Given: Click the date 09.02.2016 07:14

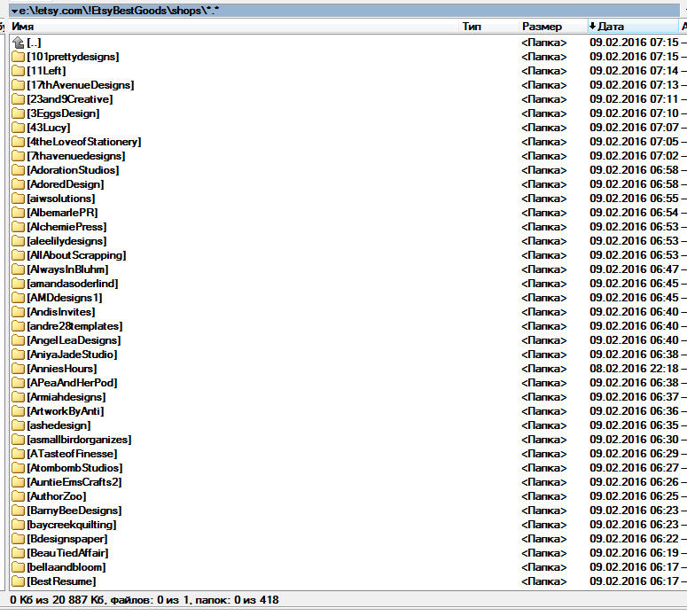Looking at the screenshot, I should (634, 71).
